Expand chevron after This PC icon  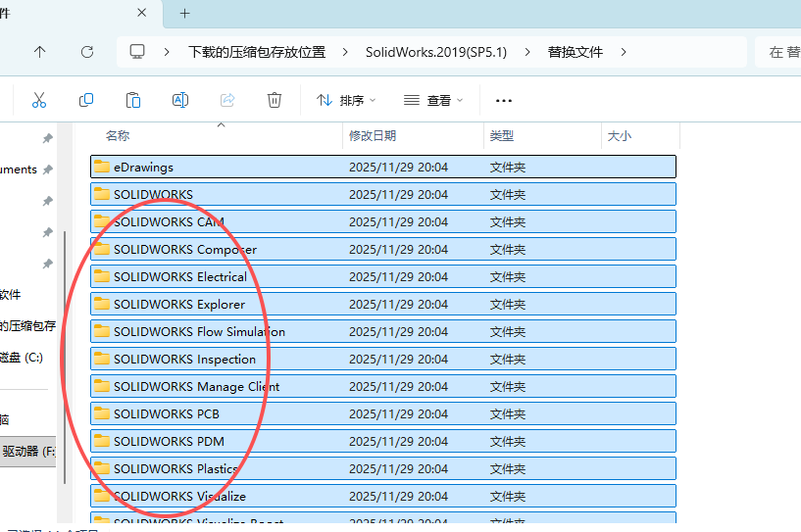tap(167, 52)
